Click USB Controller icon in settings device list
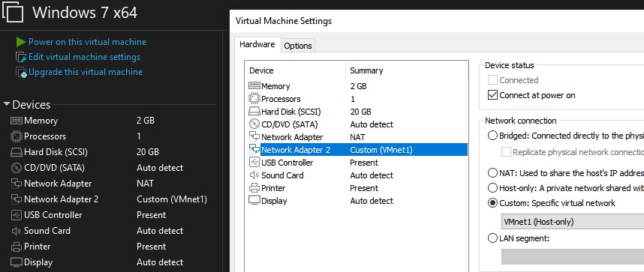Viewport: 644px width, 272px height. click(254, 162)
